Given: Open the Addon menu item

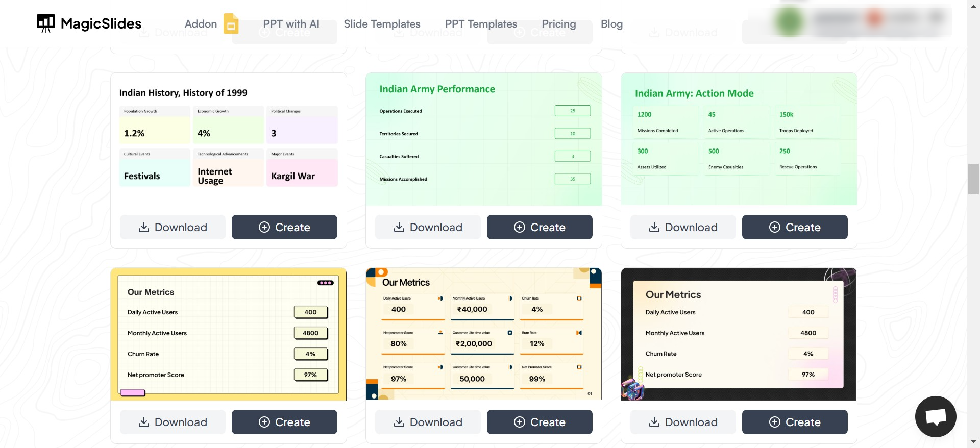Looking at the screenshot, I should coord(201,24).
